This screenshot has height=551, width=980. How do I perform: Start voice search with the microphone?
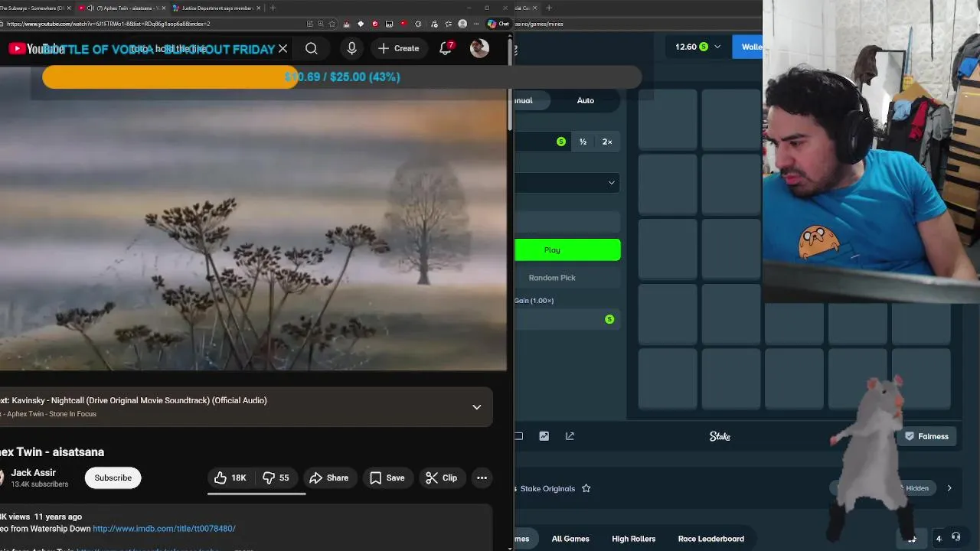point(351,49)
